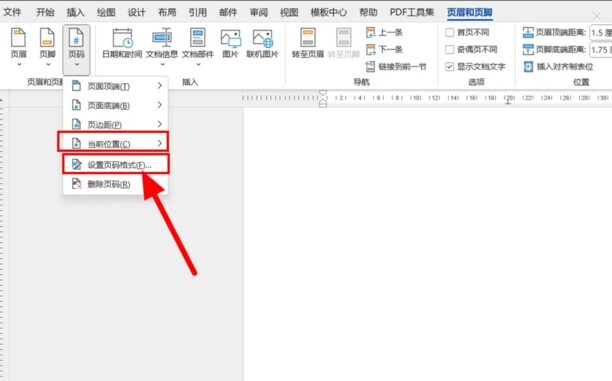Switch to the 视图 tab
612x381 pixels.
pos(289,12)
